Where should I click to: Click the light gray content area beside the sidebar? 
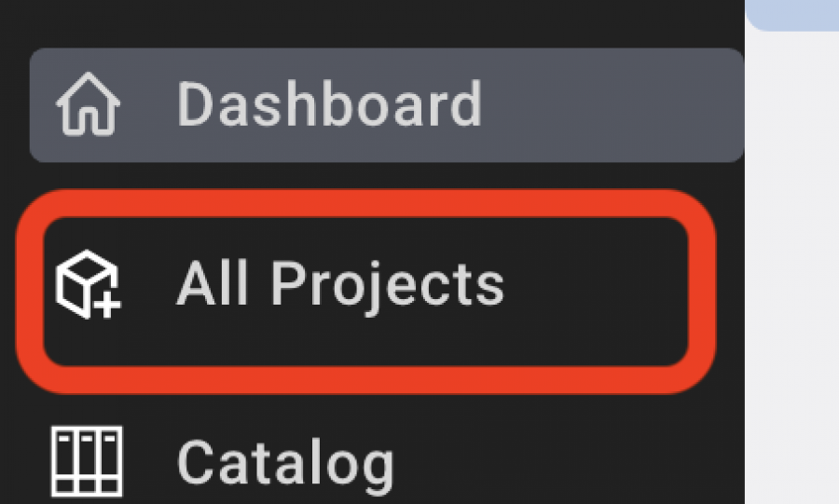tap(791, 267)
